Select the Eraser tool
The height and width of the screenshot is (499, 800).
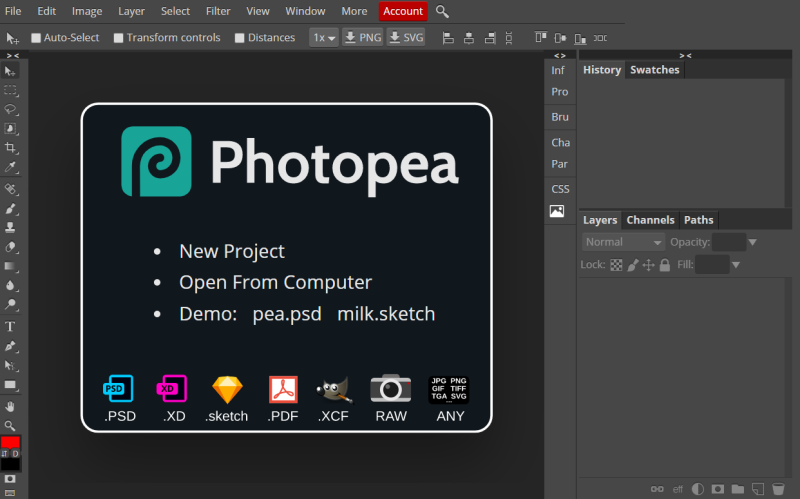pyautogui.click(x=10, y=247)
